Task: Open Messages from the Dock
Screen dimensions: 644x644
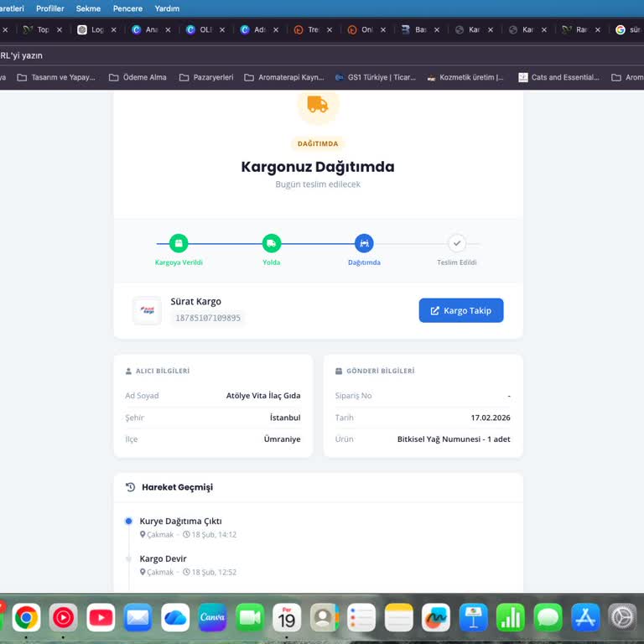Action: click(x=548, y=617)
